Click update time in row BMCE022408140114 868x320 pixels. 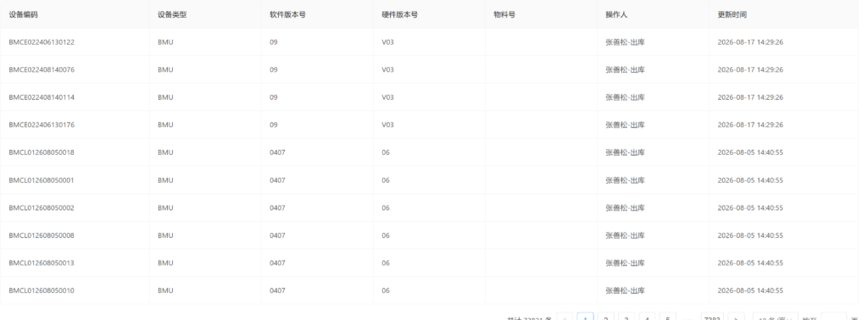point(750,97)
